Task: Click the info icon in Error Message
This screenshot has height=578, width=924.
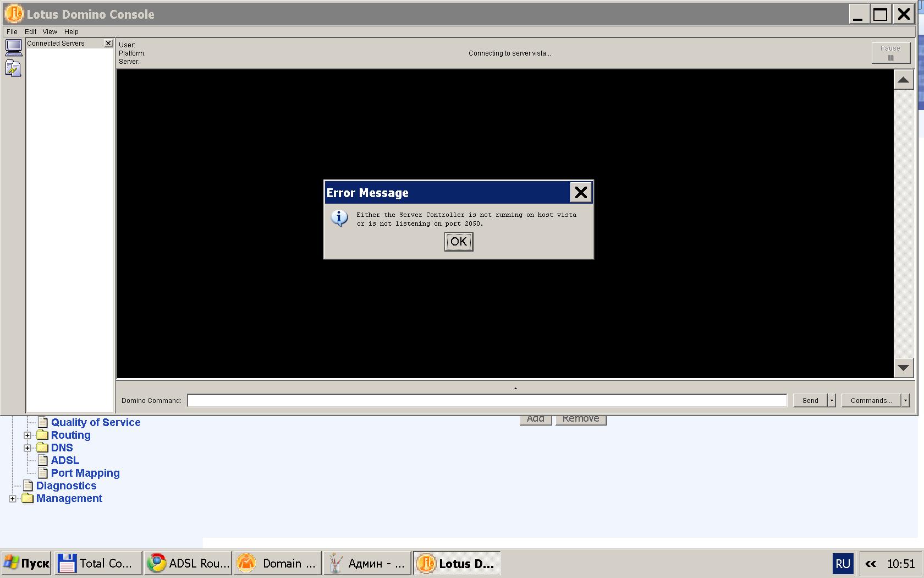Action: click(x=339, y=218)
